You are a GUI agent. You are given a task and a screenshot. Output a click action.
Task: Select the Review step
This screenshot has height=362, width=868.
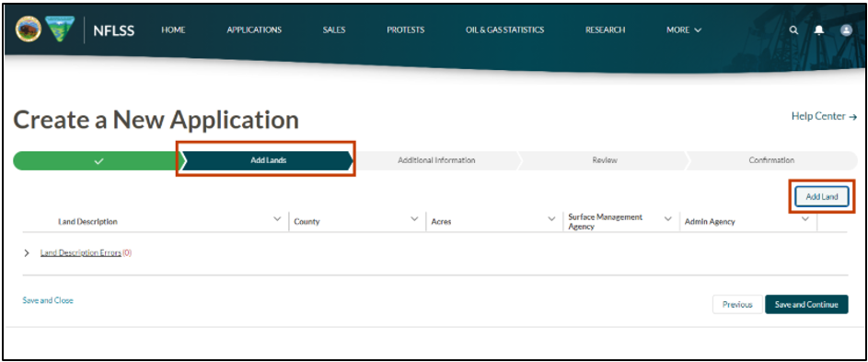[605, 160]
